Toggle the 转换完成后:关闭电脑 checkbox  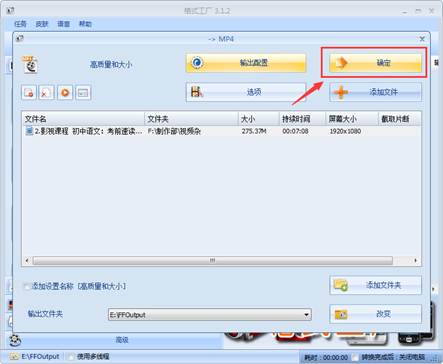[355, 357]
